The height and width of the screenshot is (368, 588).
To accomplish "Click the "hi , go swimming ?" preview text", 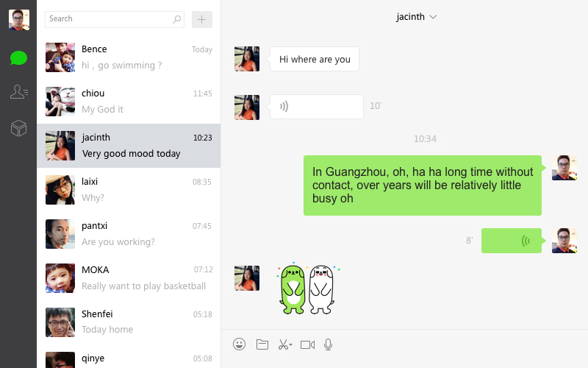I will tap(122, 66).
